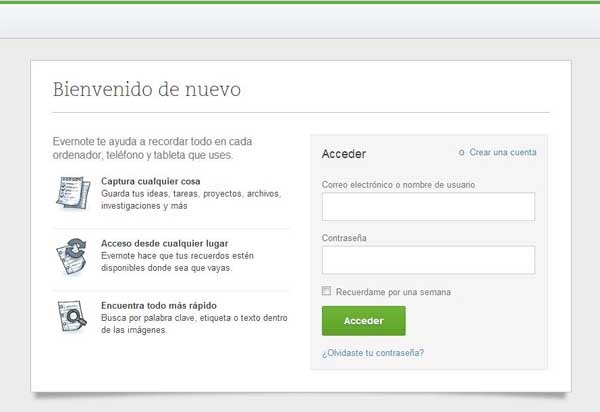The image size is (600, 412).
Task: Follow the ¿Olvidaste tu contraseña? link
Action: [x=372, y=353]
